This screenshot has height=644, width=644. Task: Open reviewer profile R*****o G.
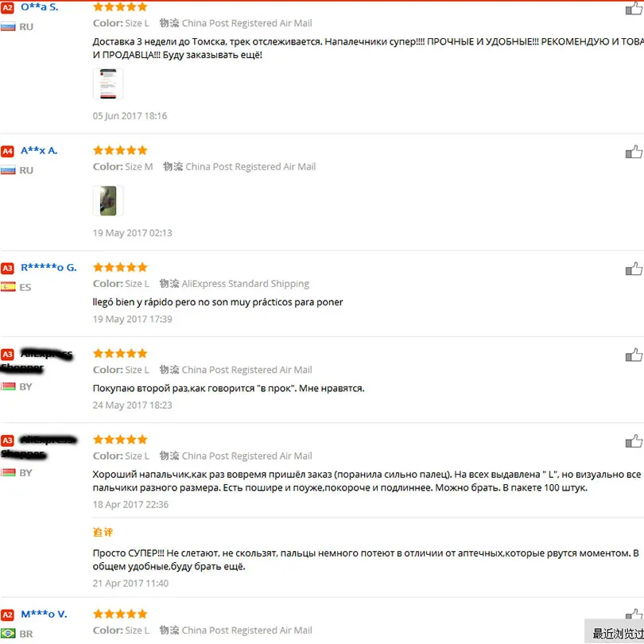(x=48, y=268)
